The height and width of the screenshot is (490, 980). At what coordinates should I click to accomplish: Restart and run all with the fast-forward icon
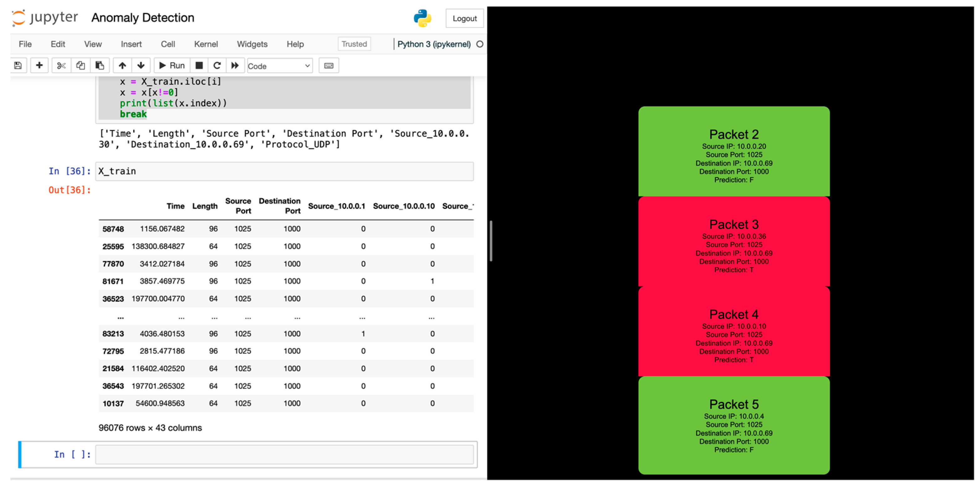235,65
